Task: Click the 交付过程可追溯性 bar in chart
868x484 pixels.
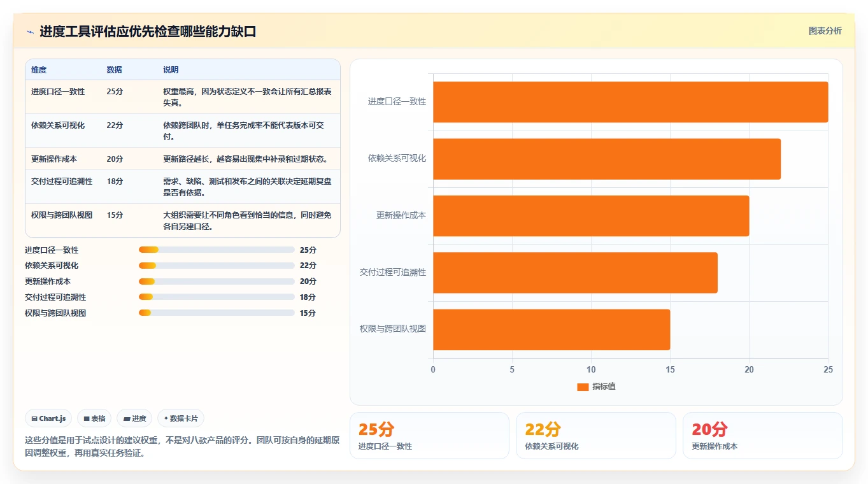Action: pyautogui.click(x=575, y=273)
